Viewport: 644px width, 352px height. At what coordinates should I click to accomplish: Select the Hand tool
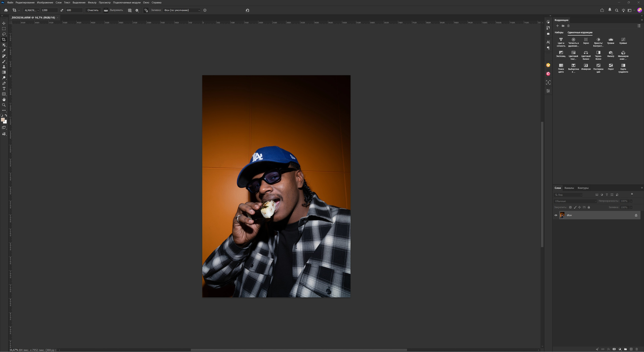point(4,99)
